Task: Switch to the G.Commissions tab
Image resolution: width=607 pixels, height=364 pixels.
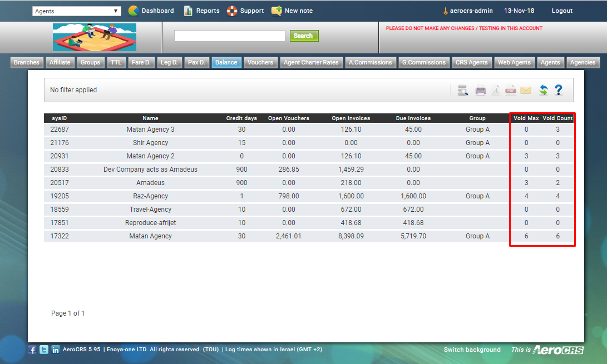Action: tap(424, 63)
